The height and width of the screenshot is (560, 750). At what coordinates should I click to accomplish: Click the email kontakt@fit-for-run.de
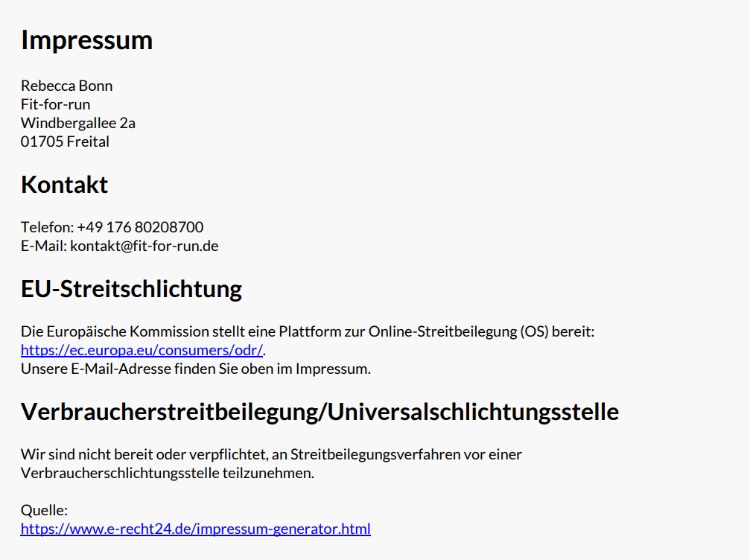click(x=144, y=246)
